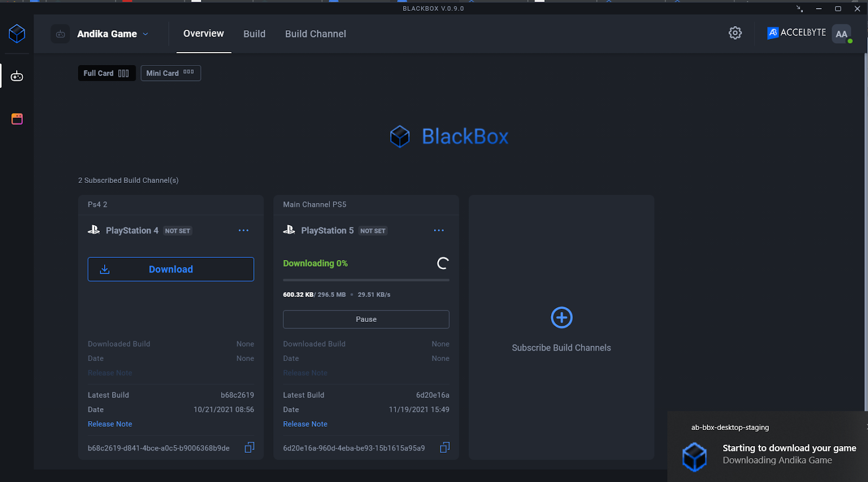
Task: Click the BlackBox cube logo in sidebar
Action: [17, 34]
